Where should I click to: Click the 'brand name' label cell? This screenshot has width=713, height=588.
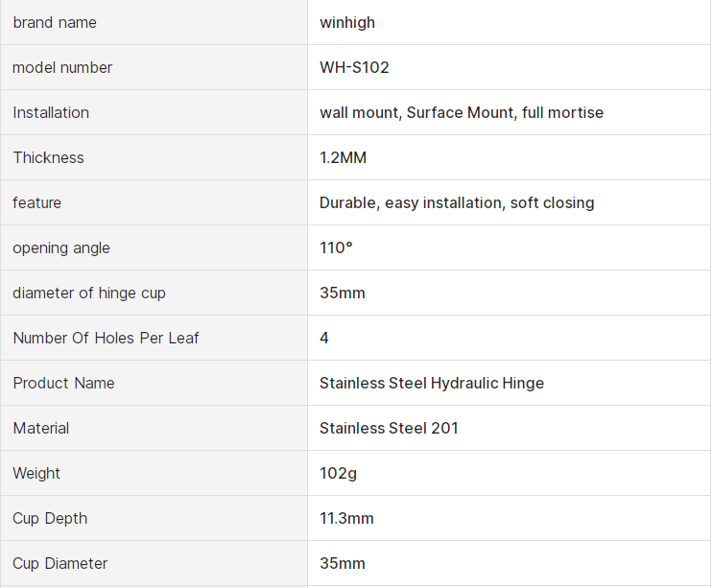pos(55,22)
